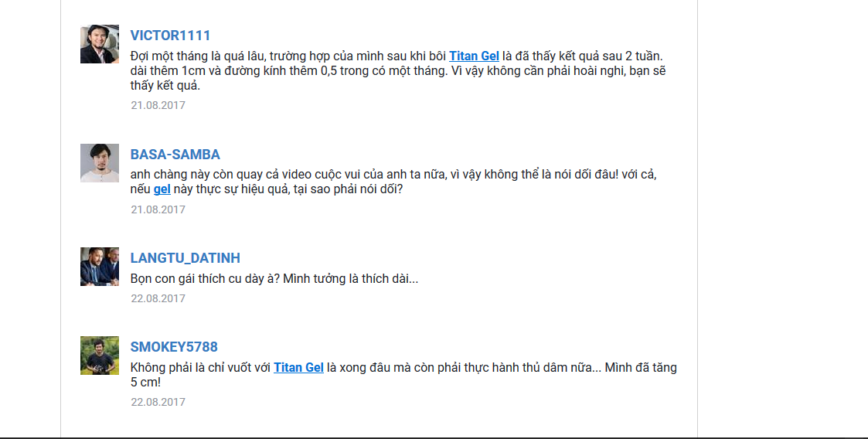Follow Titan Gel link in VICTOR1111's comment
The height and width of the screenshot is (439, 868).
click(474, 56)
